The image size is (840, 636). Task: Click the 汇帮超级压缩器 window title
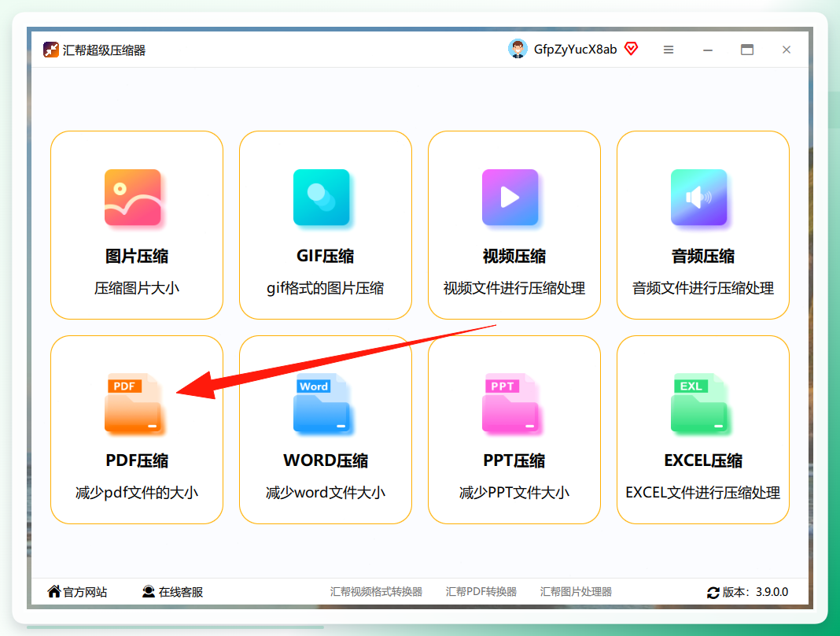[x=104, y=50]
